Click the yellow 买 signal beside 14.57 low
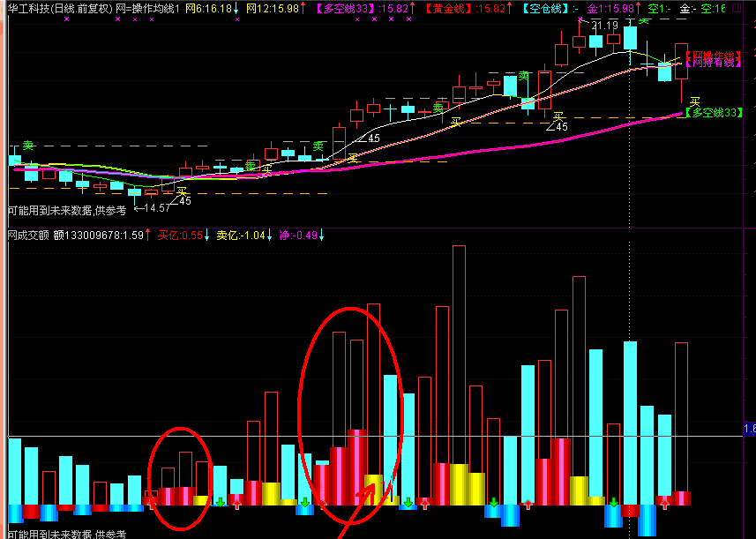This screenshot has width=756, height=539. click(182, 191)
